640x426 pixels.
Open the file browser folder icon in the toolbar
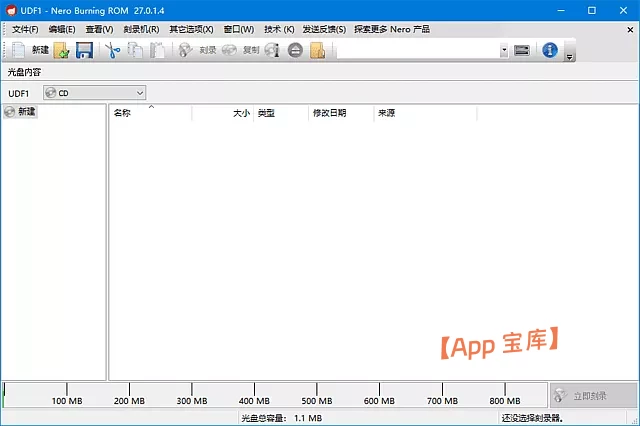318,50
